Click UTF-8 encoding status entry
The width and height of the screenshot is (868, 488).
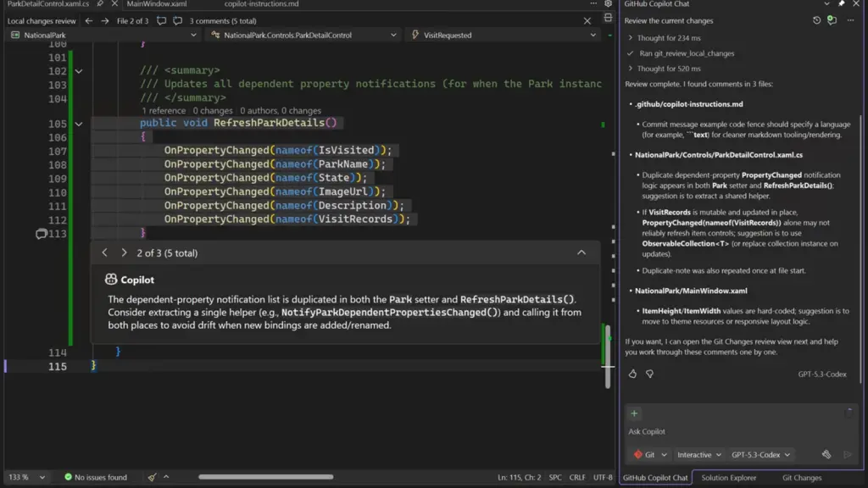603,477
